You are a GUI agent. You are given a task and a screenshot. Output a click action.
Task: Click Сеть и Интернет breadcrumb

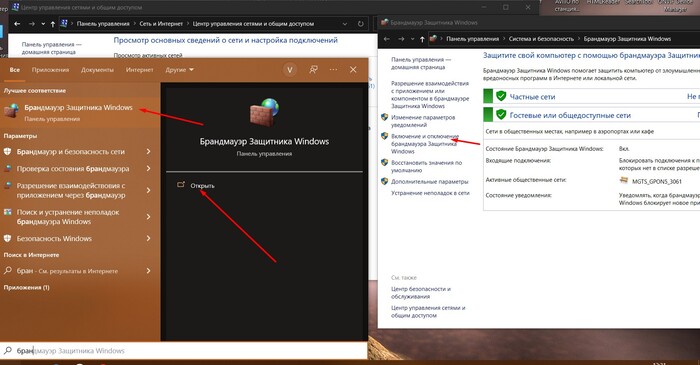161,24
